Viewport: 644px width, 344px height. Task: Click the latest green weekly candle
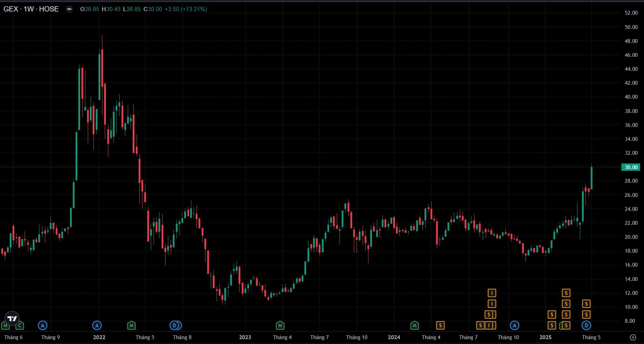coord(591,178)
